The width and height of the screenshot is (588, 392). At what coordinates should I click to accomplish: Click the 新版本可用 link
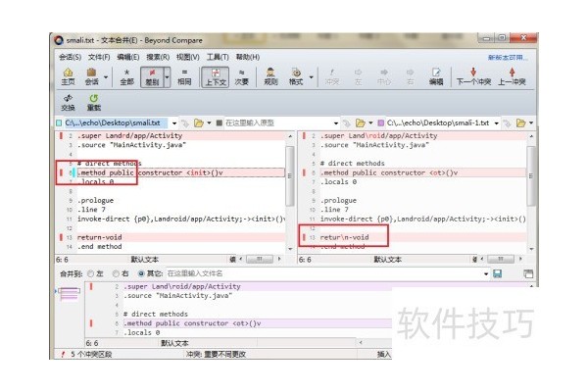[x=508, y=58]
